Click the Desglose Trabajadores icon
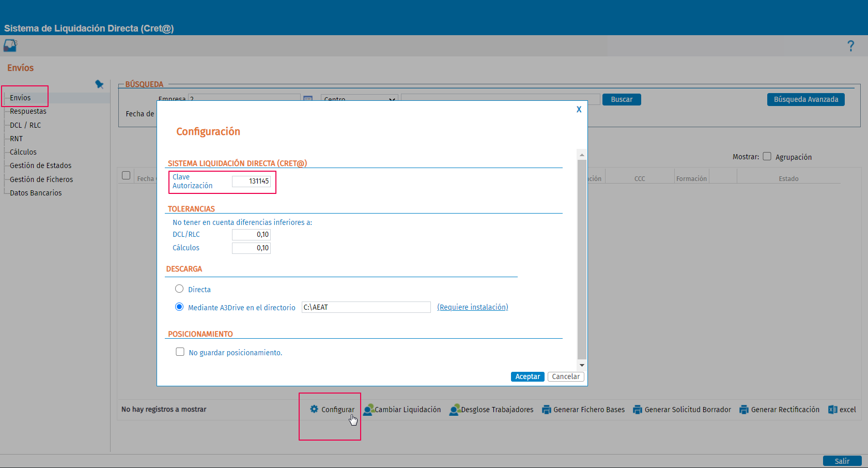 (455, 410)
